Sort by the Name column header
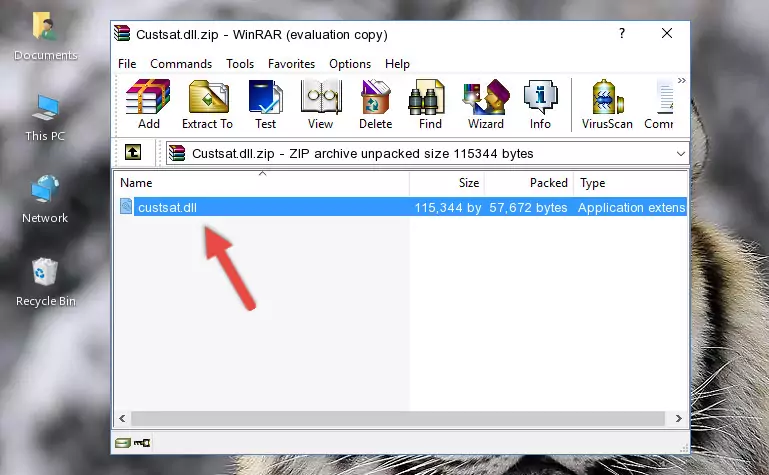This screenshot has width=769, height=475. (x=262, y=183)
